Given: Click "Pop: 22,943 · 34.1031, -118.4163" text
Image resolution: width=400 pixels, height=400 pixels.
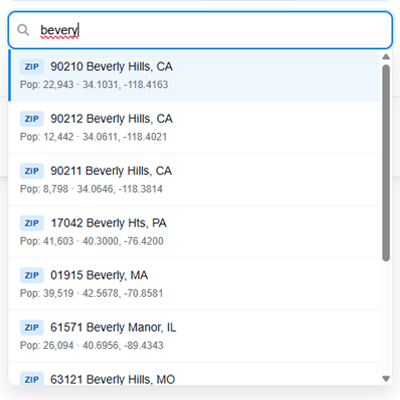Looking at the screenshot, I should coord(94,85).
